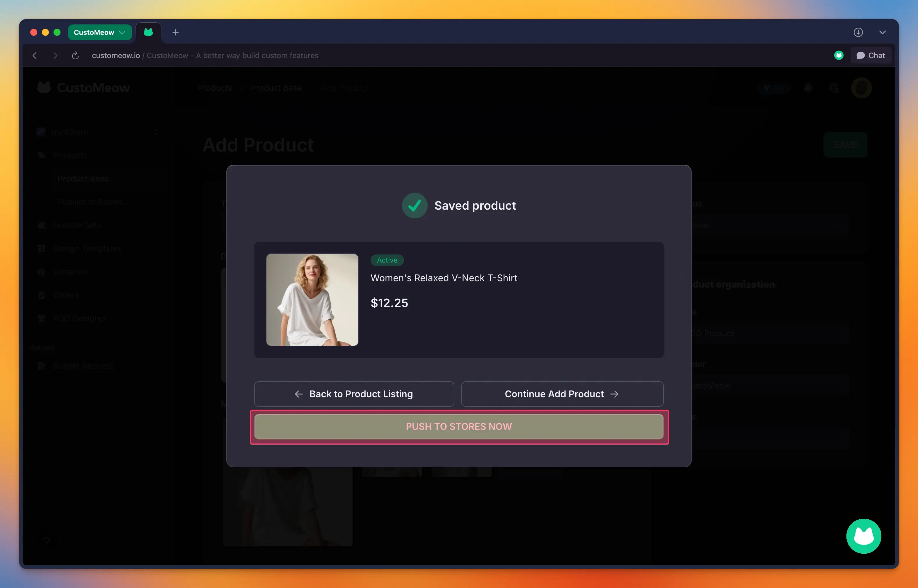The height and width of the screenshot is (588, 918).
Task: Click the VIP badge in header
Action: tap(774, 88)
